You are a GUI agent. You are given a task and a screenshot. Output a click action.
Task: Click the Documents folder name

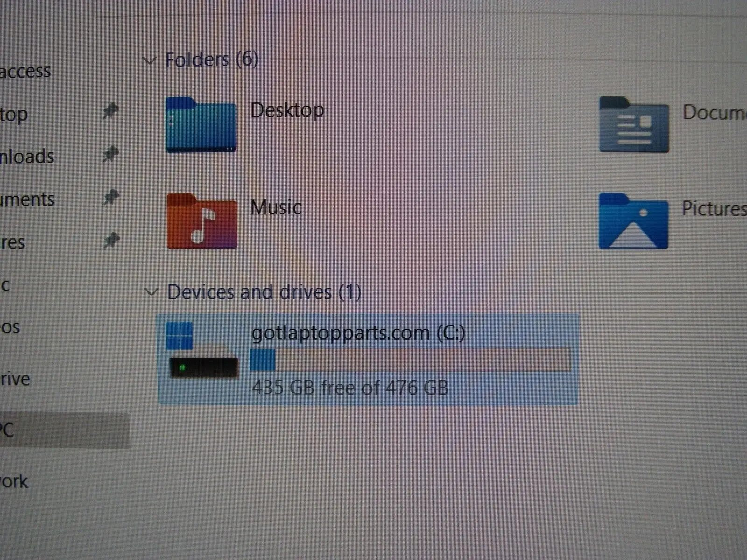(715, 112)
